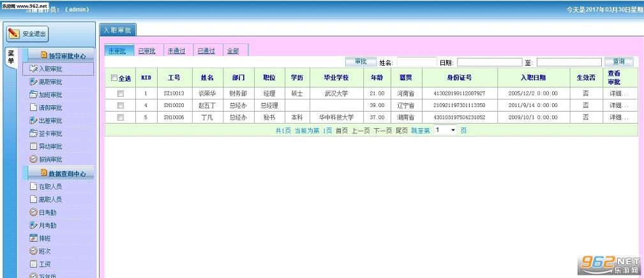Open the 跳至第 page number dropdown
Image resolution: width=644 pixels, height=278 pixels.
[446, 130]
